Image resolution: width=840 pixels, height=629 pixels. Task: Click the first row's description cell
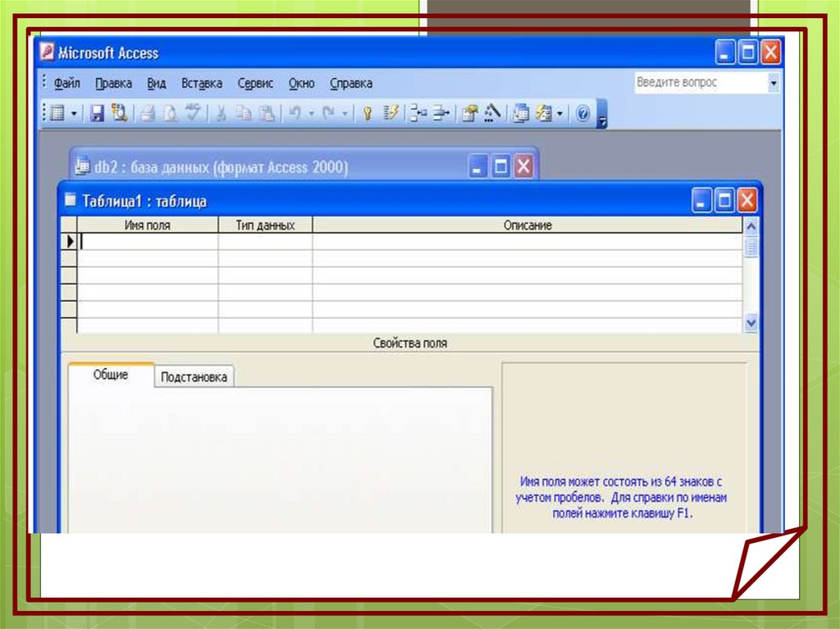(x=527, y=242)
